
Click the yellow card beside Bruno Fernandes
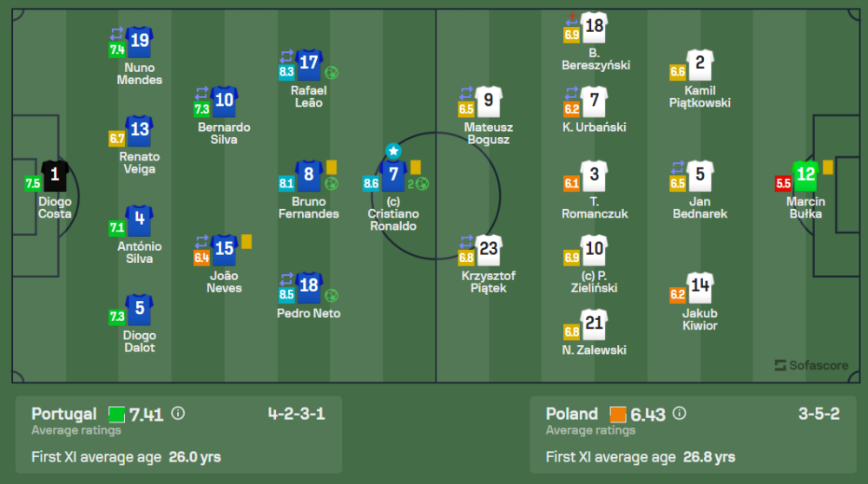tap(332, 166)
